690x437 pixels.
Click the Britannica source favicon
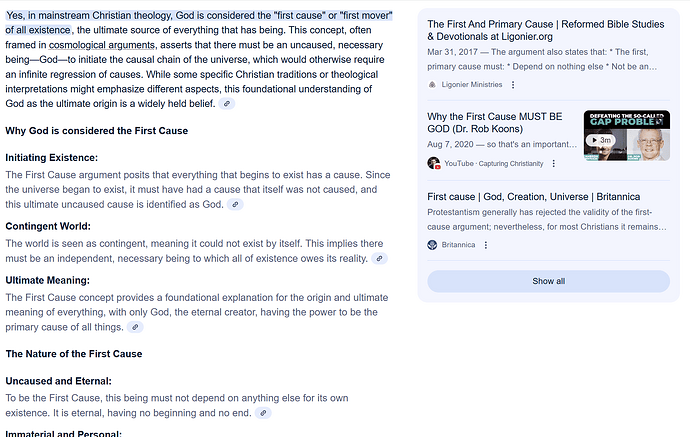pyautogui.click(x=432, y=245)
